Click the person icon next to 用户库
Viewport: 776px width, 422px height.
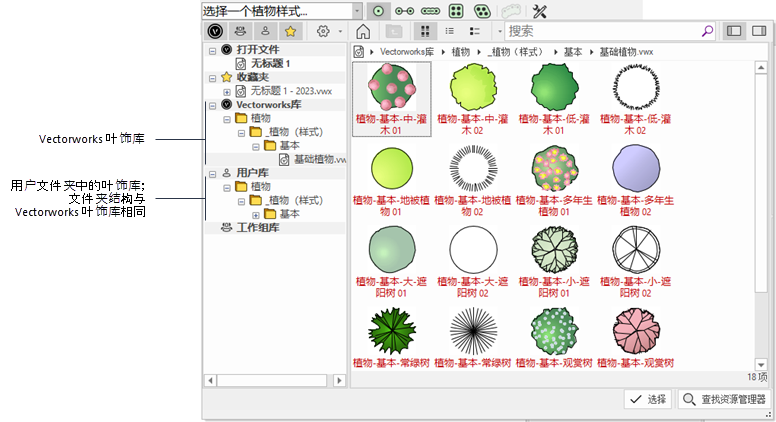pyautogui.click(x=227, y=173)
